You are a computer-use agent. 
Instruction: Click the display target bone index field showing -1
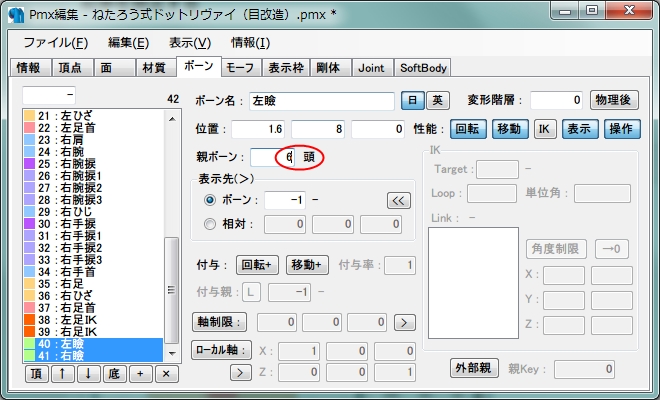point(285,200)
